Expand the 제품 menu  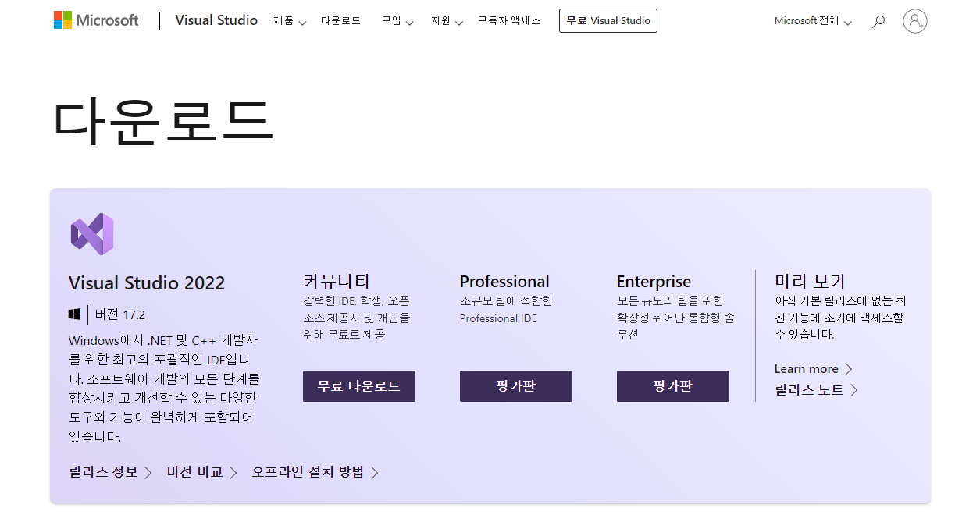coord(290,21)
